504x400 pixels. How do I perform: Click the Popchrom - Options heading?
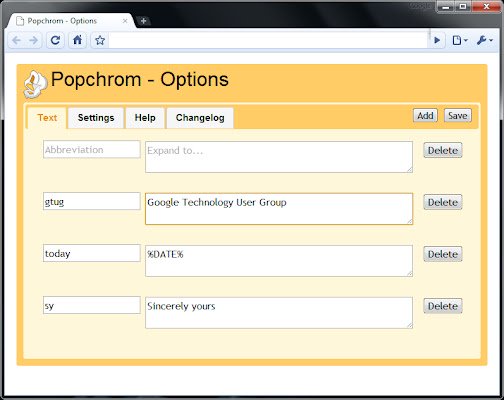pyautogui.click(x=140, y=80)
